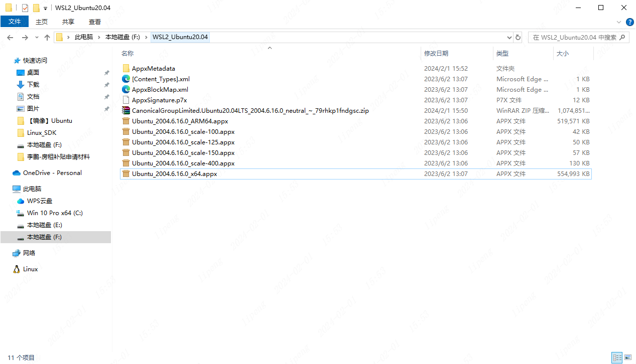Unpin 桌面 using its pin icon
This screenshot has height=364, width=636.
(x=106, y=73)
